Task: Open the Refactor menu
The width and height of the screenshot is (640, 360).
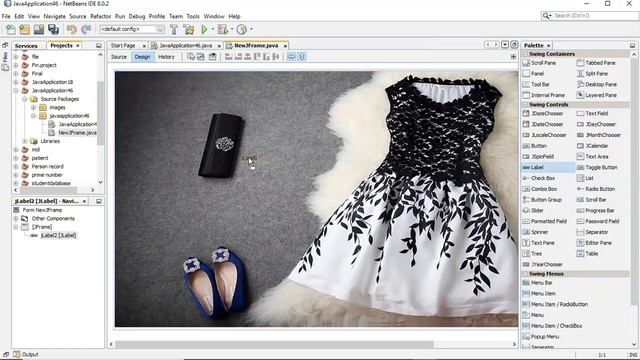Action: click(x=100, y=16)
